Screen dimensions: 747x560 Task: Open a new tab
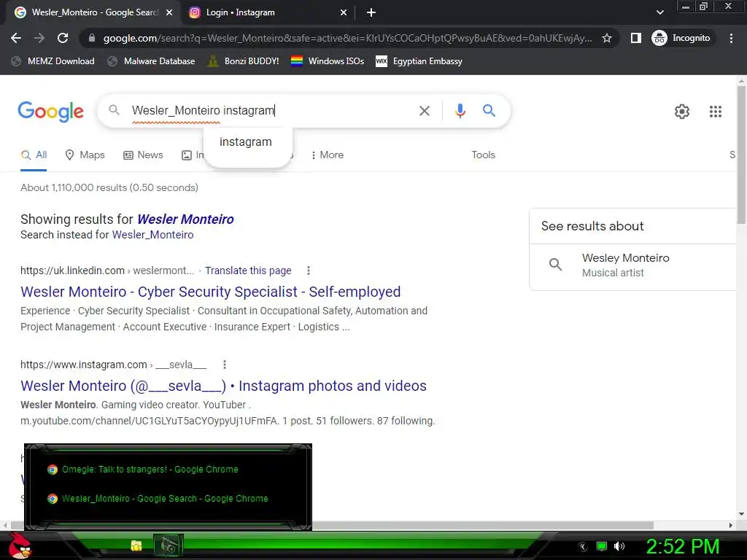pyautogui.click(x=371, y=12)
